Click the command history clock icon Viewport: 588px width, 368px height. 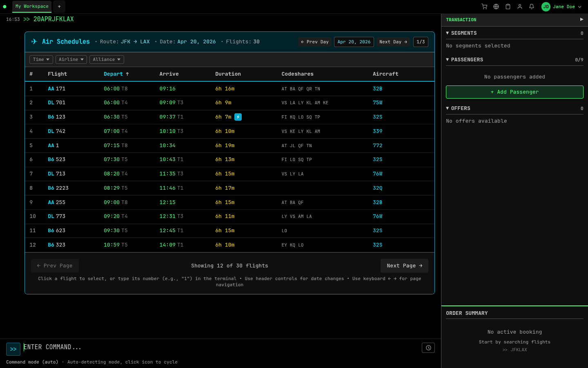pos(428,348)
